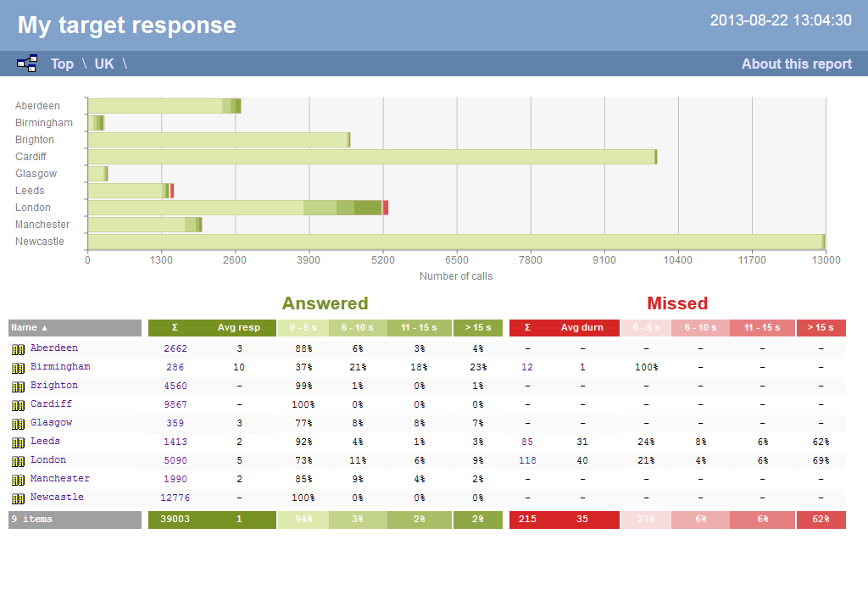Click the building icon next to Aberdeen
This screenshot has height=595, width=868.
(x=18, y=348)
